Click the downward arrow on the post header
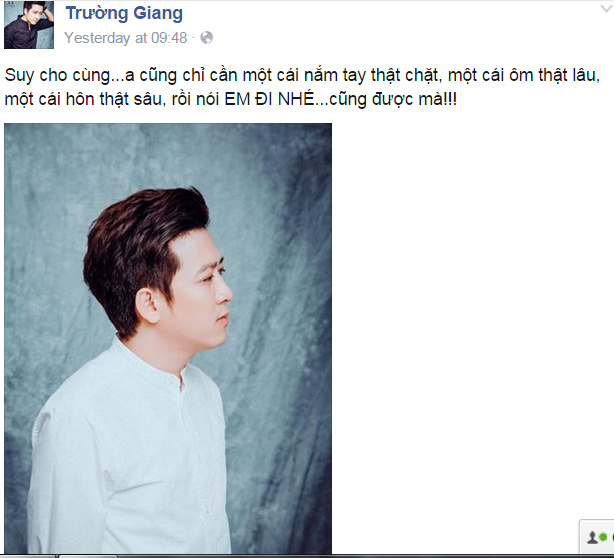 click(x=607, y=9)
